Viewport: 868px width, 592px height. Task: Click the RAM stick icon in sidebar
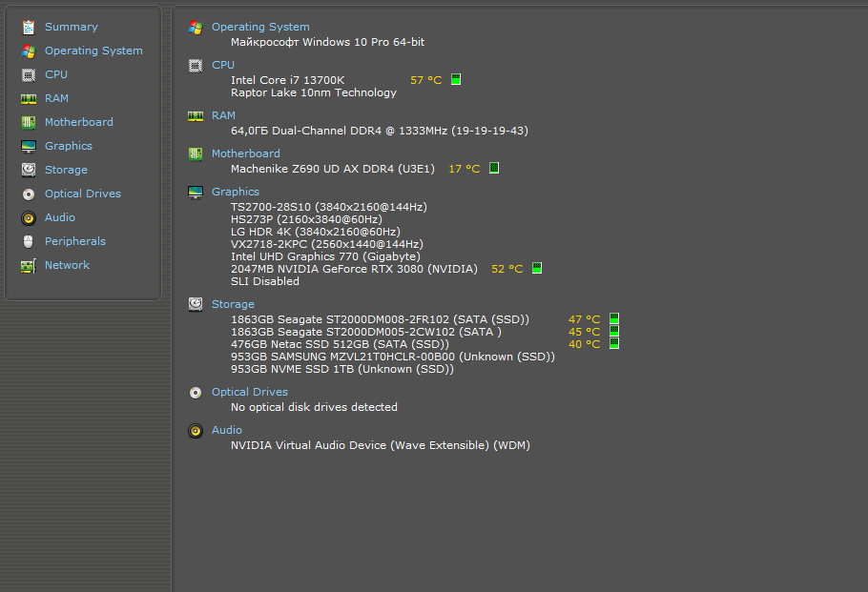coord(29,98)
